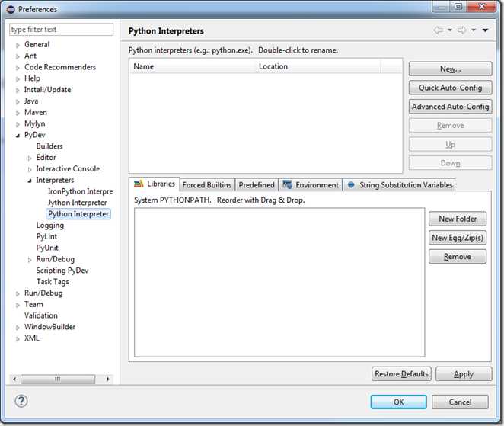Collapse the PyDev tree node

coord(18,136)
